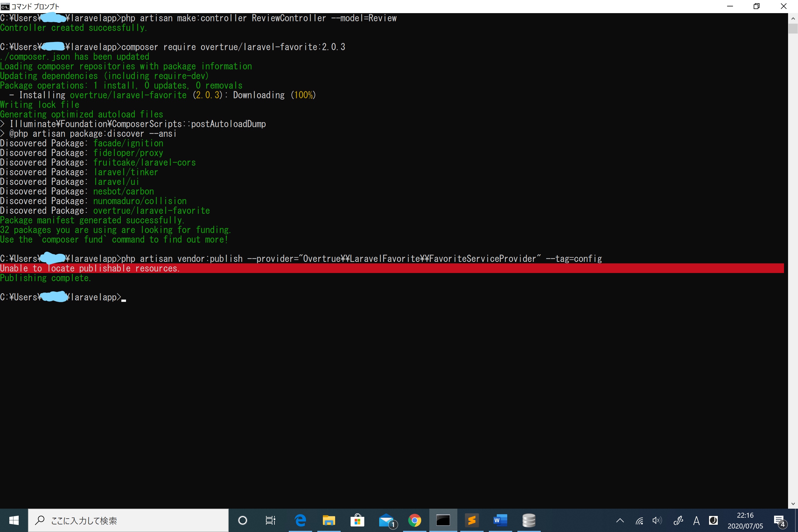Show hidden system tray icons
798x532 pixels.
point(620,520)
